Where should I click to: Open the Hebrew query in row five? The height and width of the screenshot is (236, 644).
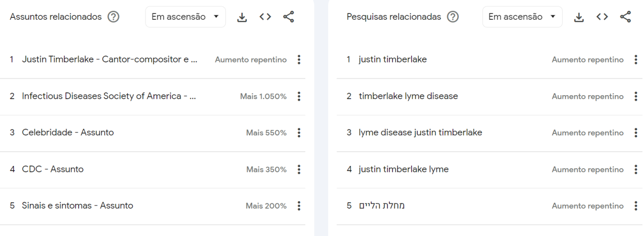coord(382,206)
